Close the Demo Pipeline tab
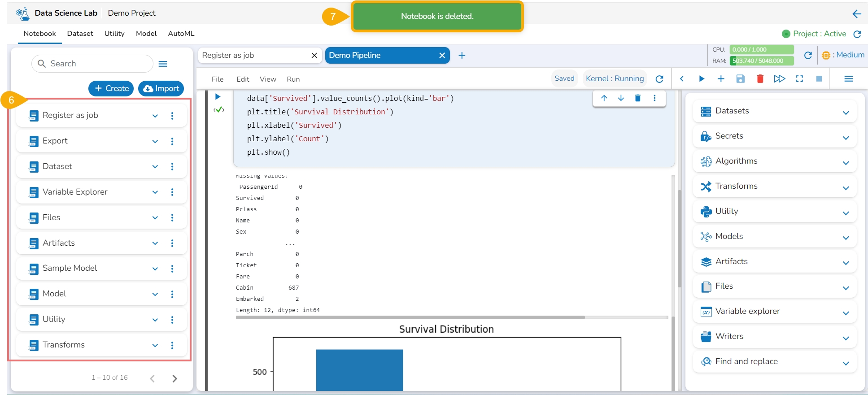 (x=442, y=56)
